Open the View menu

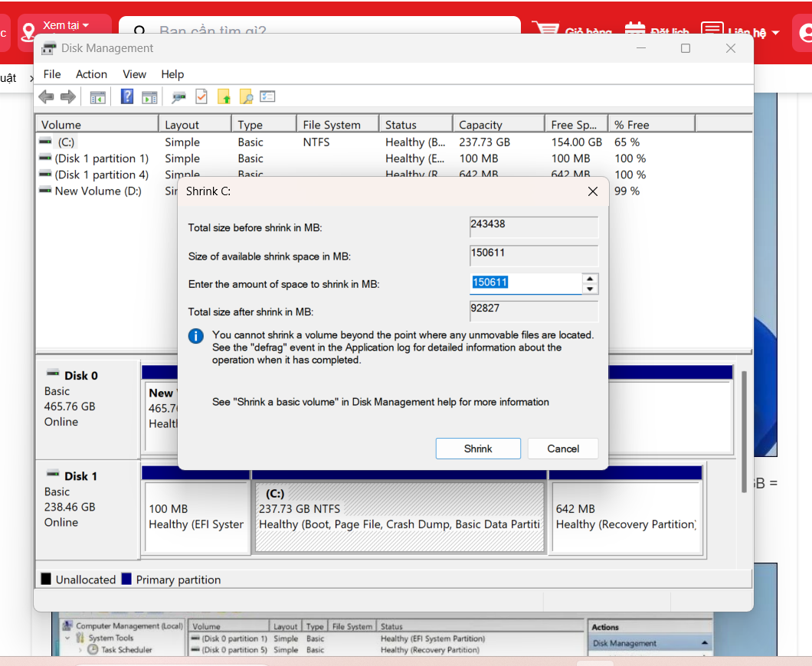tap(134, 74)
